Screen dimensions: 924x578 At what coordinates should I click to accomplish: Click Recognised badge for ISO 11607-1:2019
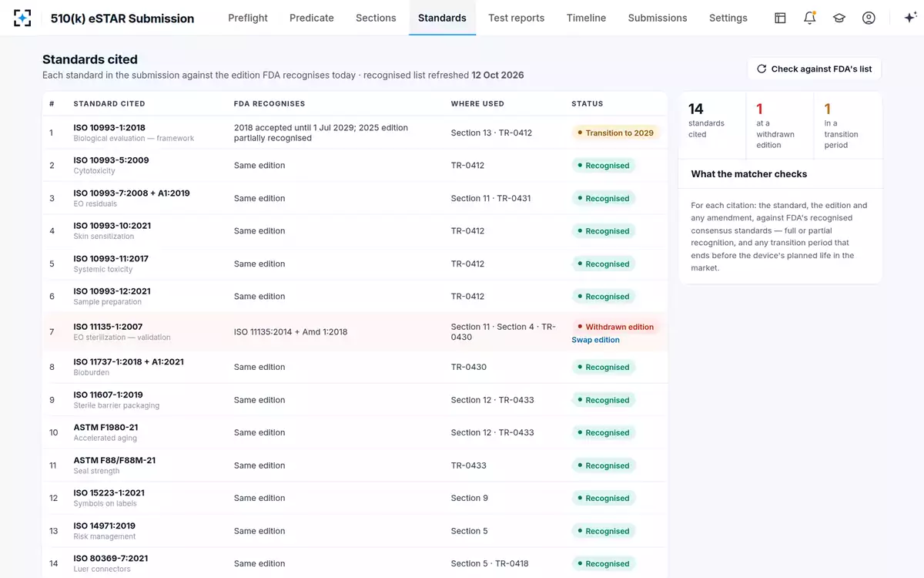(604, 400)
